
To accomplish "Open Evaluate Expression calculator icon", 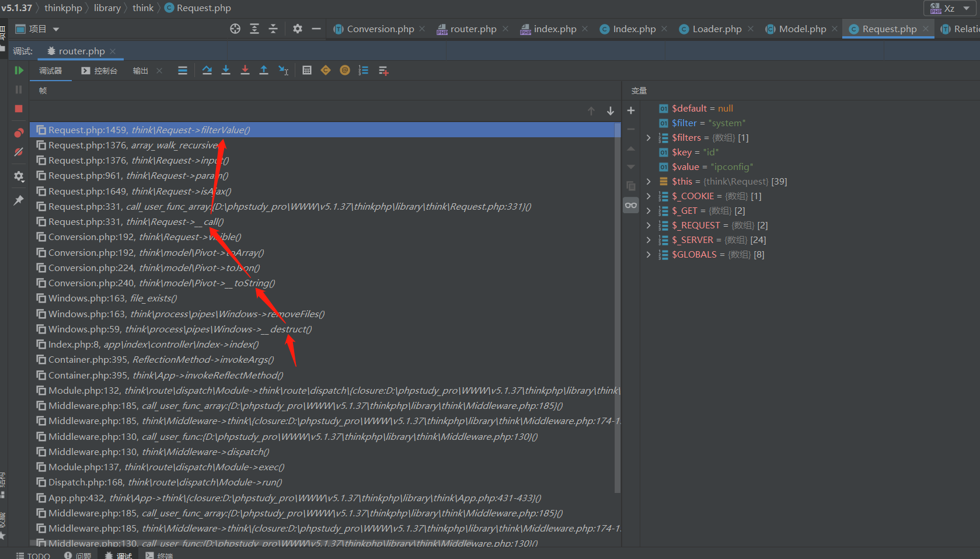I will [x=307, y=71].
